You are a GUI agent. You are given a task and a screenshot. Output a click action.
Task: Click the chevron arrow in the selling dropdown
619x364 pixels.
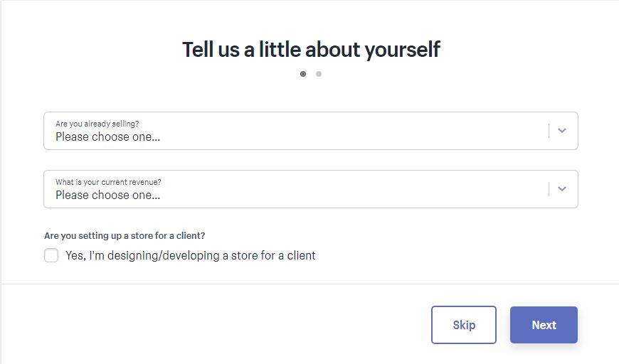tap(562, 131)
